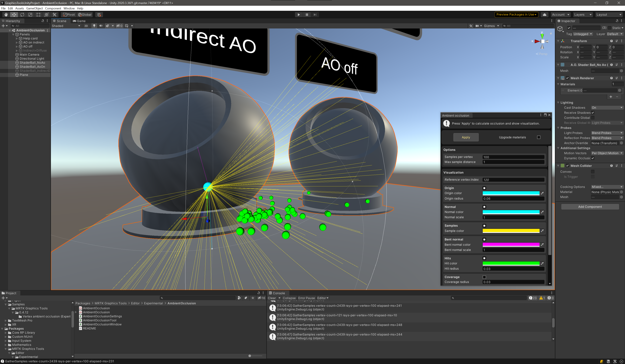Screen dimensions: 625x364
Task: Click the Play button
Action: coord(299,15)
